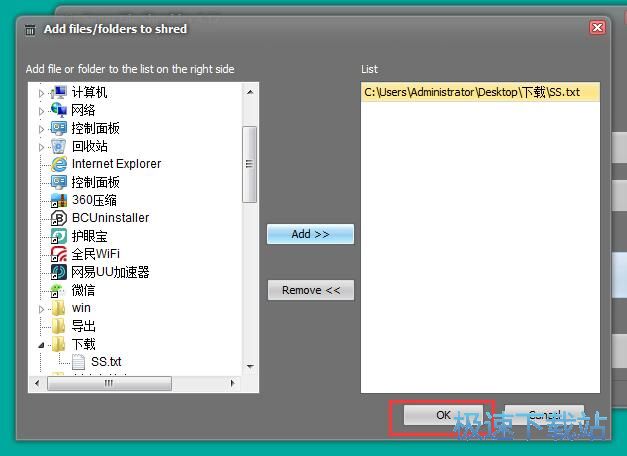Click the horizontal scrollbar left arrow
This screenshot has width=627, height=456.
[37, 383]
